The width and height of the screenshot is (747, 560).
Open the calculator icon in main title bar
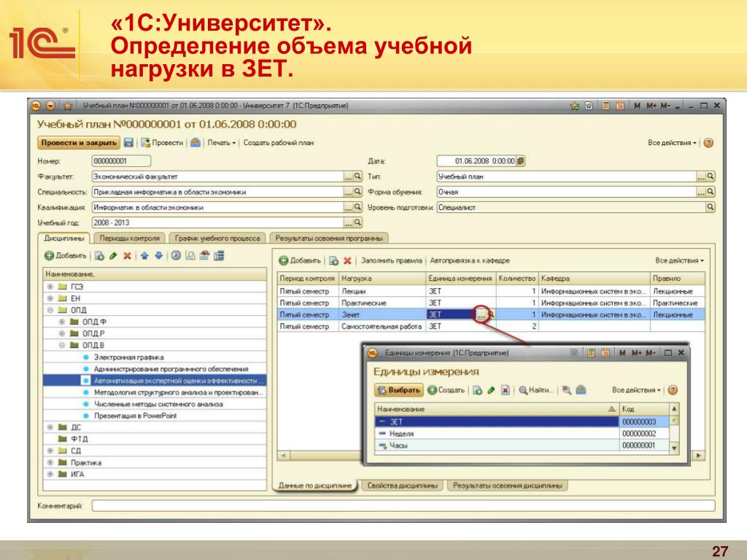[x=605, y=106]
